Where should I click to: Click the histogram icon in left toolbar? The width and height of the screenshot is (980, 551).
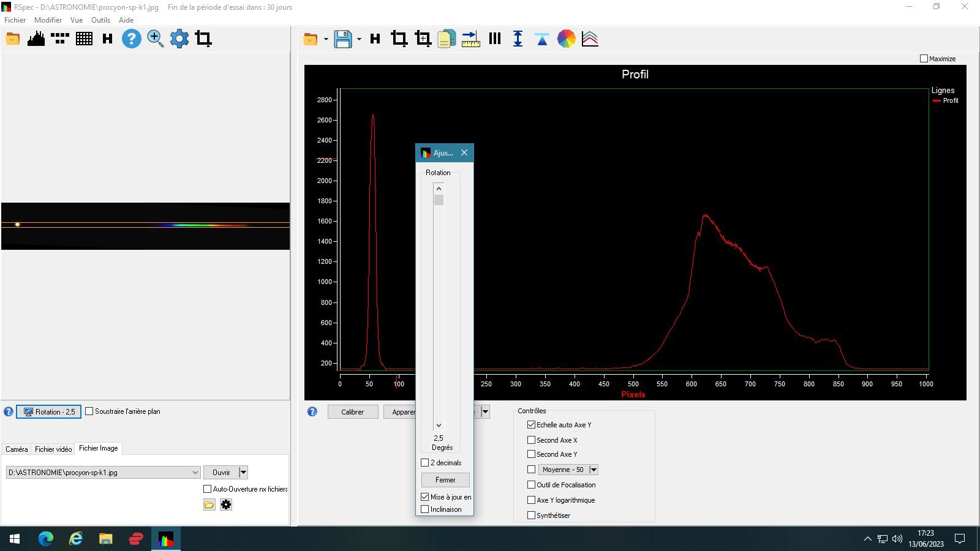(36, 39)
